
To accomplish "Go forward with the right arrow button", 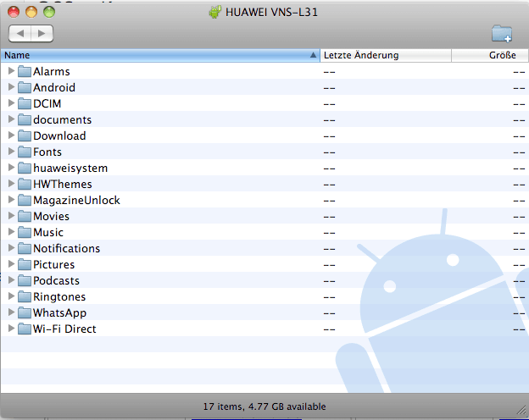I will [x=42, y=33].
